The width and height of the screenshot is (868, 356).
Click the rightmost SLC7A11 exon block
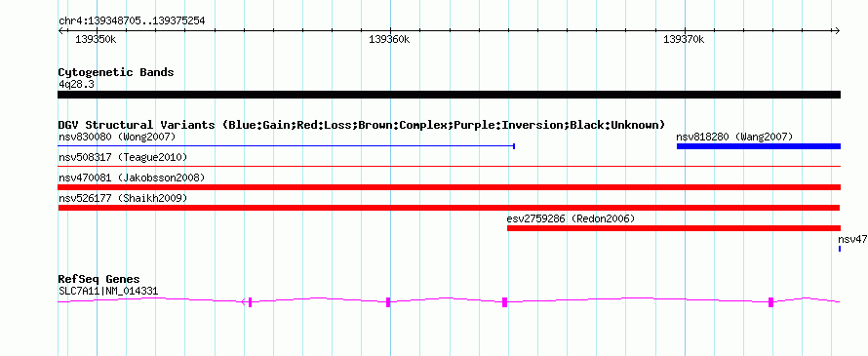pyautogui.click(x=770, y=301)
